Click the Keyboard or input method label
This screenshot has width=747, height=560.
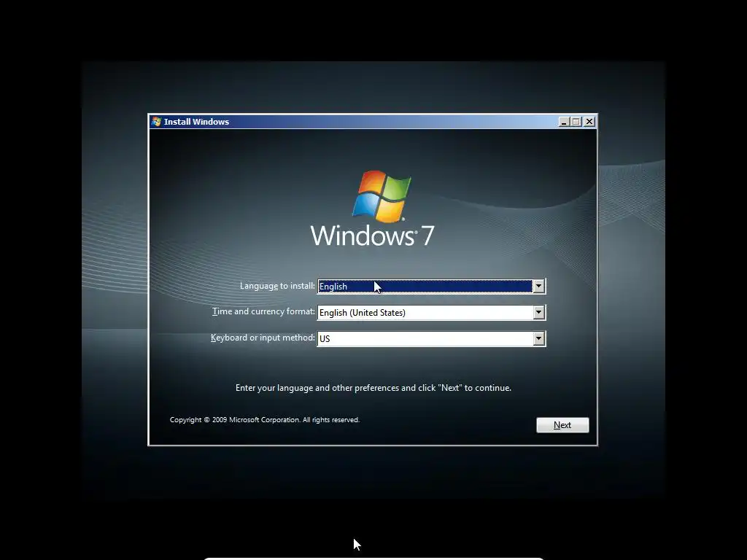pyautogui.click(x=263, y=338)
